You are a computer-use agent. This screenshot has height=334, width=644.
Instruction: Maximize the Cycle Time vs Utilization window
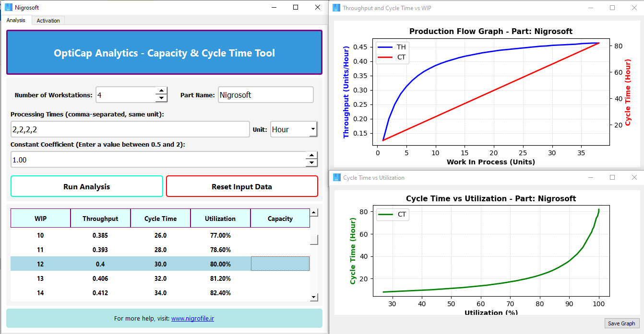(x=612, y=177)
